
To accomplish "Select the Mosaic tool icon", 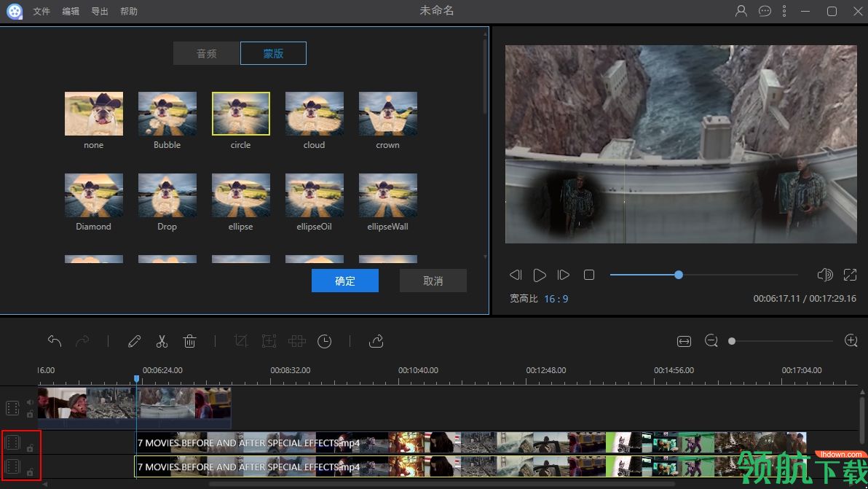I will pos(296,341).
